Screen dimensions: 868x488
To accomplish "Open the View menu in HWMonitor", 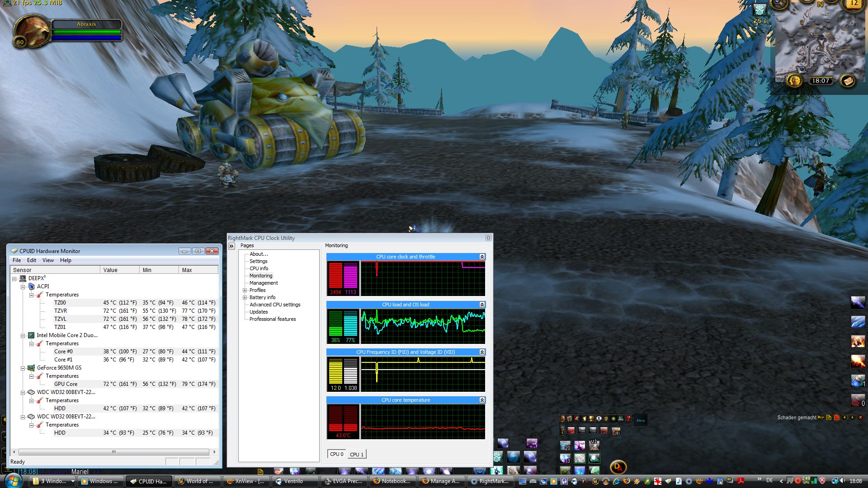I will [x=48, y=260].
